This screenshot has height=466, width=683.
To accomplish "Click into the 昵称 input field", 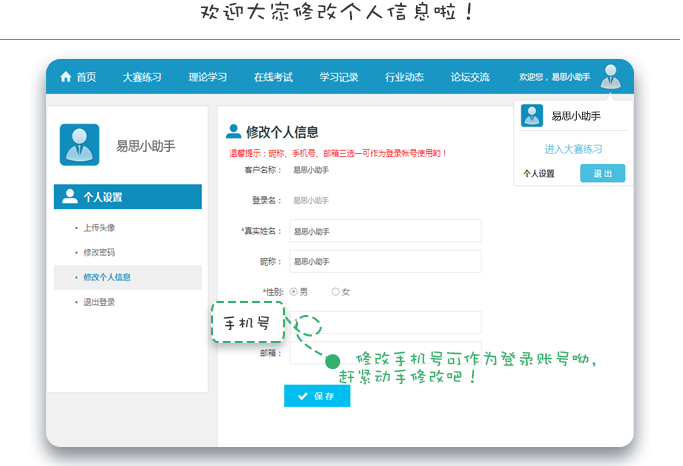I will pos(385,261).
